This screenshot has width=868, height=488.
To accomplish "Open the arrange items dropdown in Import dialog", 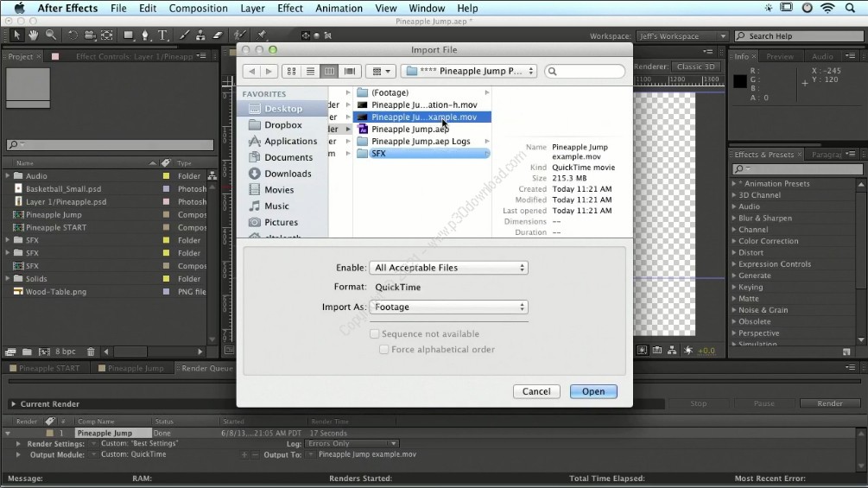I will click(x=381, y=72).
